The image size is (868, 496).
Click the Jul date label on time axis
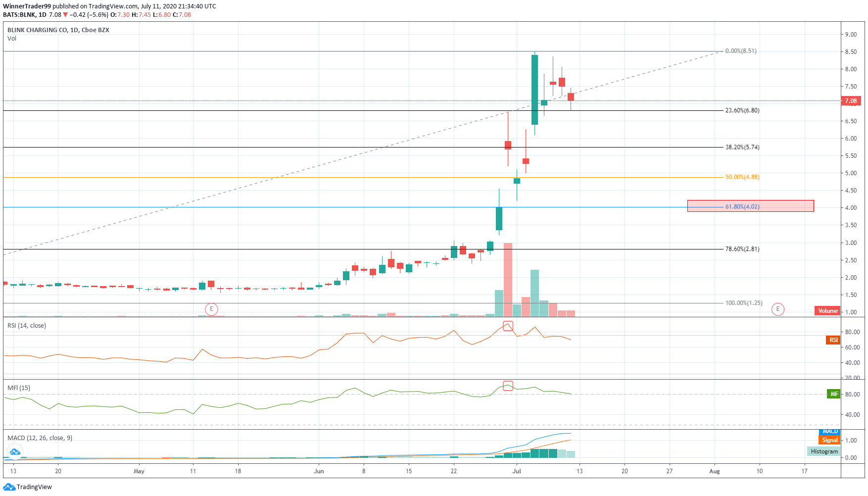(x=517, y=471)
